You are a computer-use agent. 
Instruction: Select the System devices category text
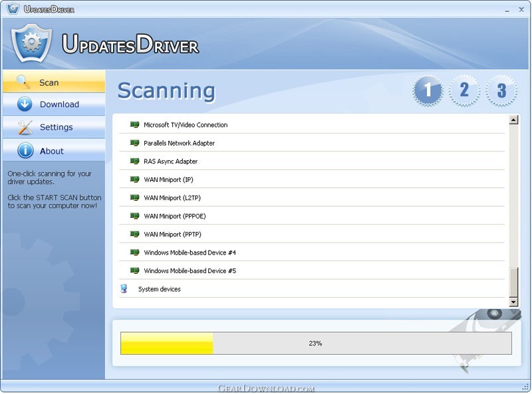tap(160, 289)
